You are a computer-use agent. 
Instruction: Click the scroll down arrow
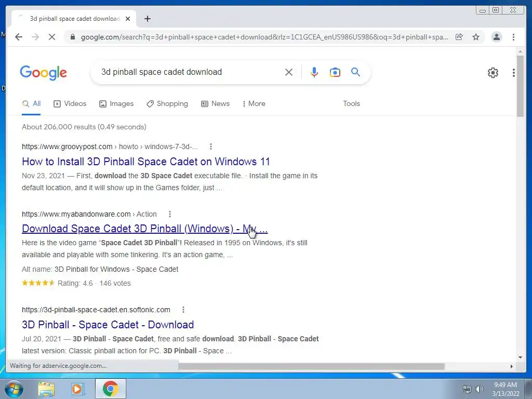(520, 357)
